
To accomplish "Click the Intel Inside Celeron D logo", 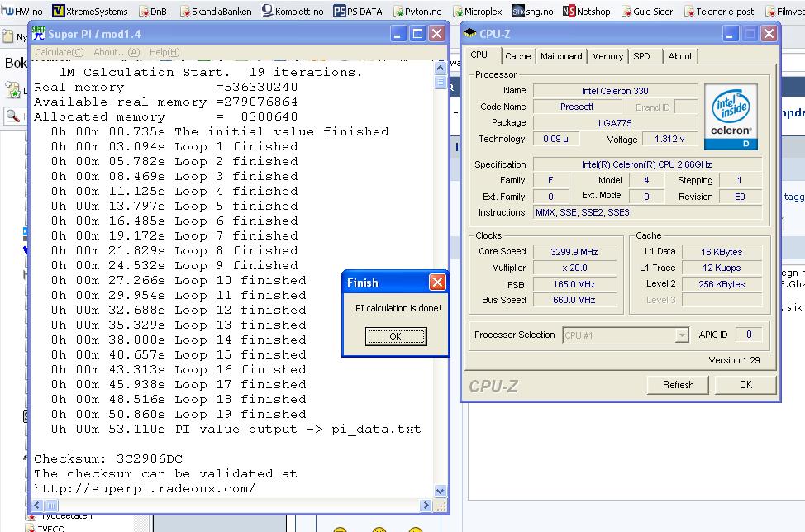I will click(x=731, y=117).
